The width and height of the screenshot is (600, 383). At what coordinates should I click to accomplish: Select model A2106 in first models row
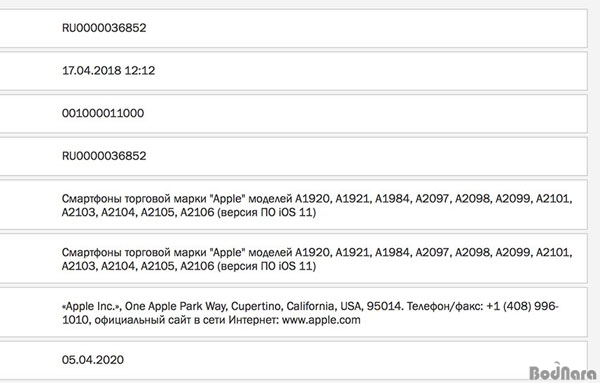click(197, 212)
